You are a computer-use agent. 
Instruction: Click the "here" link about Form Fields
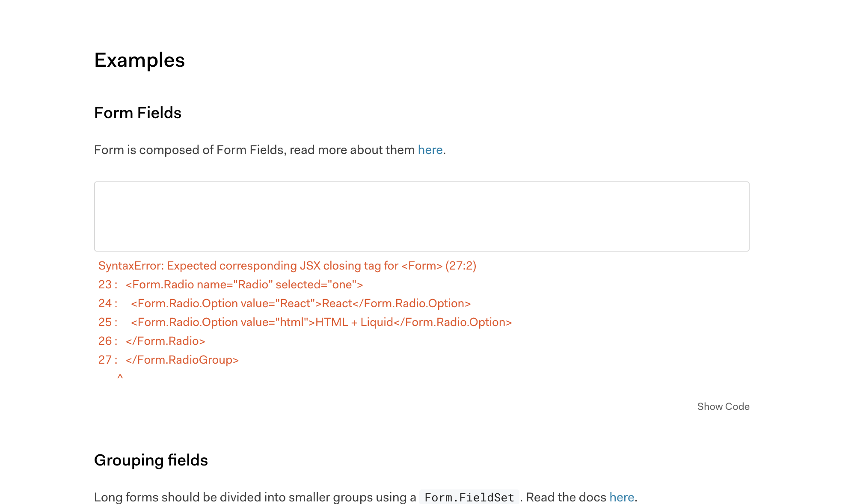[x=430, y=150]
